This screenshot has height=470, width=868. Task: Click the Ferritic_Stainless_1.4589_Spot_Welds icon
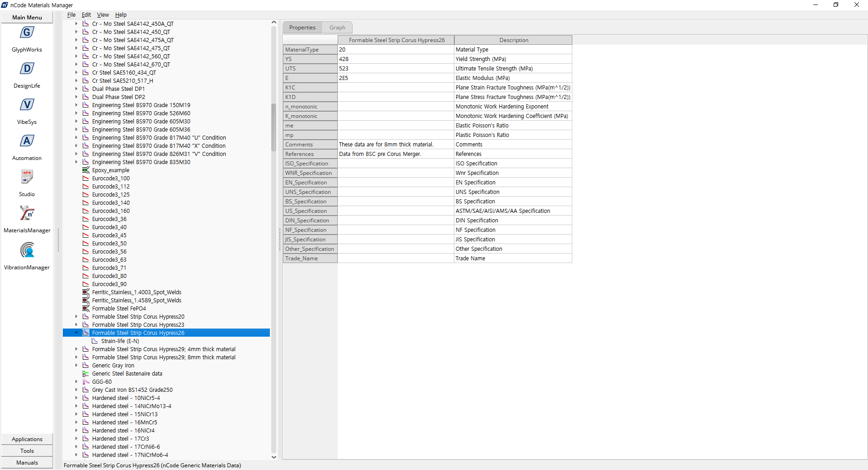tap(86, 301)
